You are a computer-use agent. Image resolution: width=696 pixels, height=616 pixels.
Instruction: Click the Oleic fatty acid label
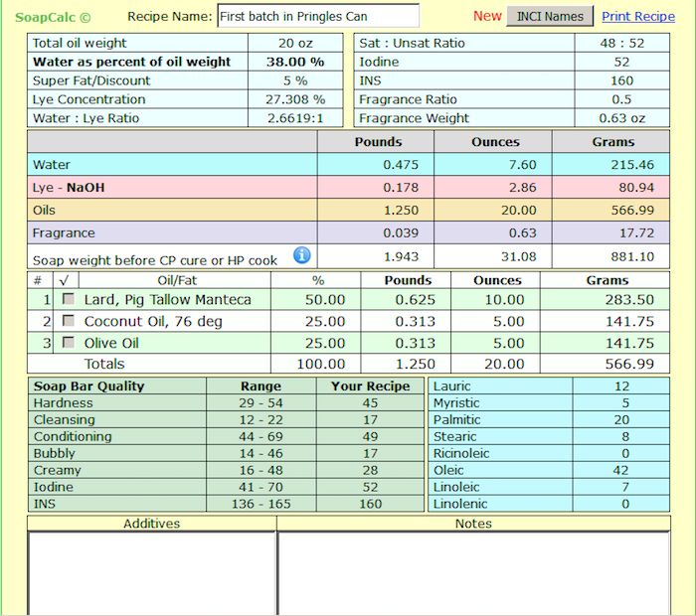click(x=448, y=471)
